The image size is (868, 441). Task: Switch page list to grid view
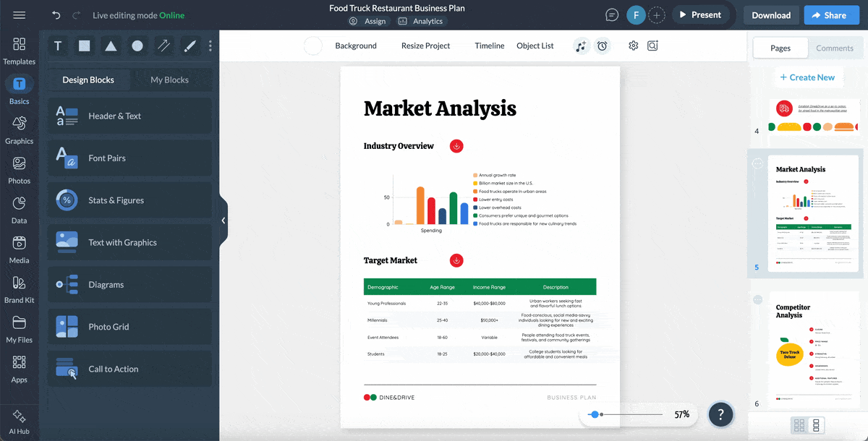tap(800, 425)
